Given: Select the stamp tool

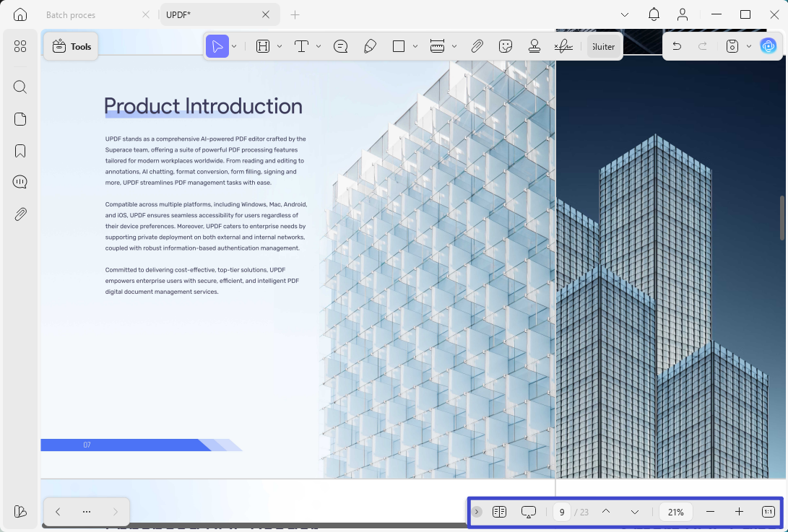Looking at the screenshot, I should (x=534, y=47).
